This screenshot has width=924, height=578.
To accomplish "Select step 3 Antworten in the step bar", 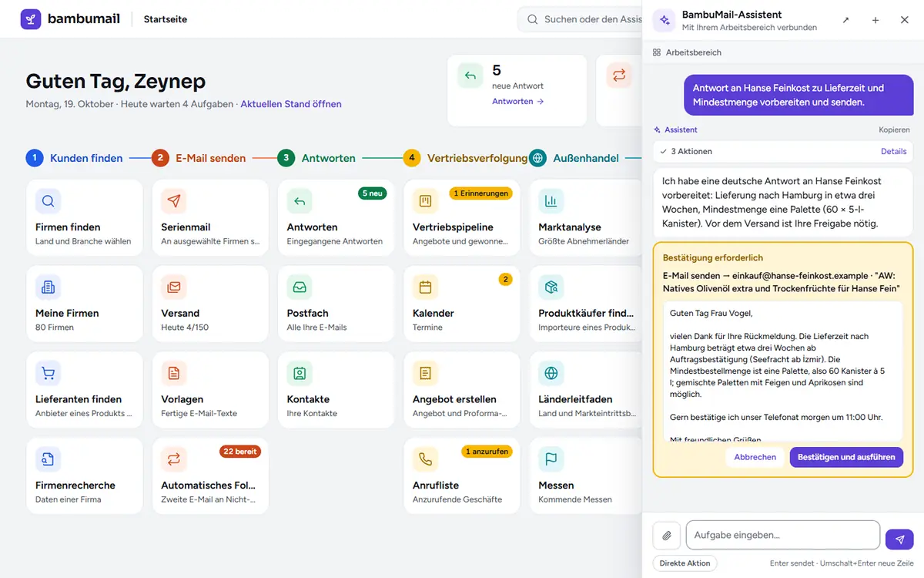I will 316,158.
